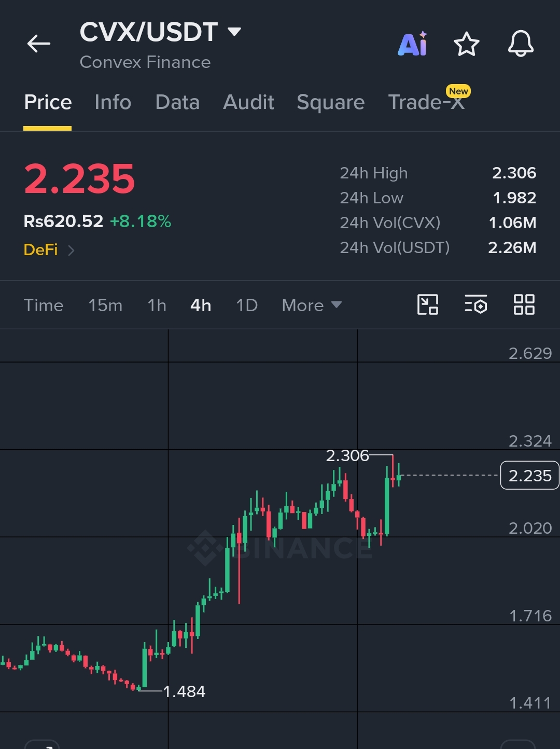Tap the Rs620.52 converted price
This screenshot has height=749, width=560.
click(63, 221)
